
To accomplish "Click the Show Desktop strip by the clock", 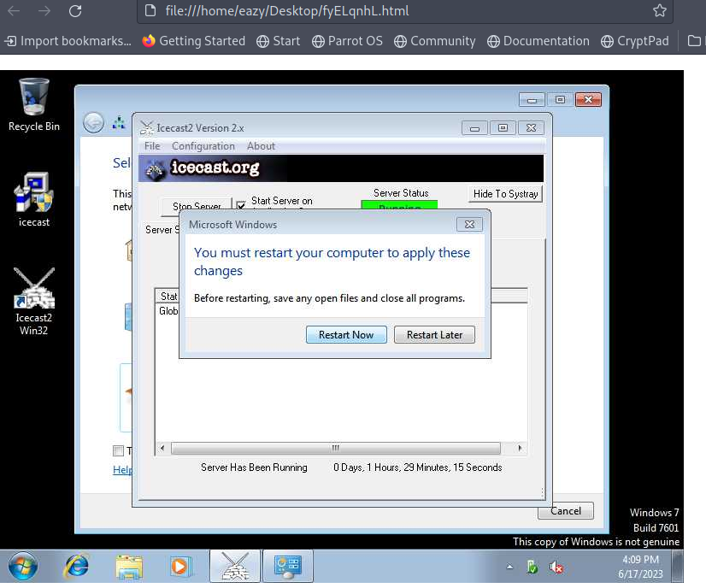I will [678, 567].
